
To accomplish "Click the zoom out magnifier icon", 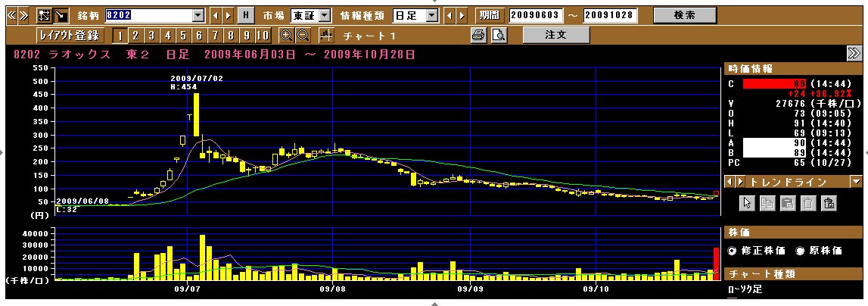I will [302, 36].
